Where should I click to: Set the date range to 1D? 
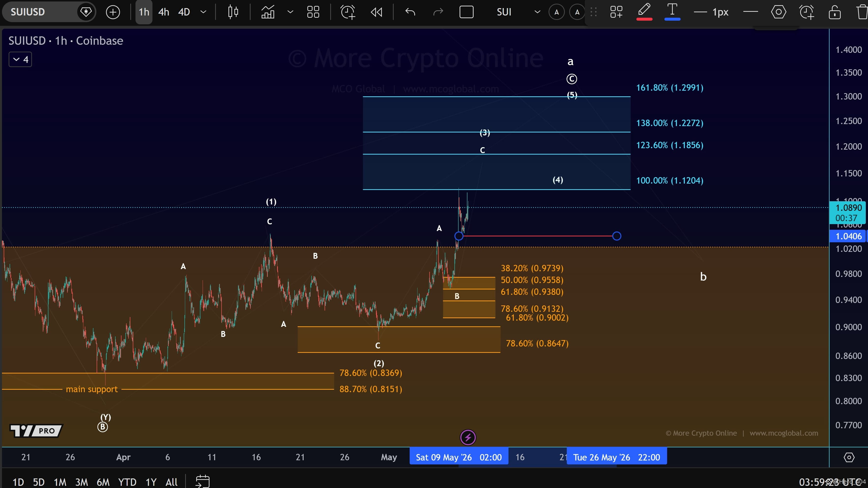point(18,482)
